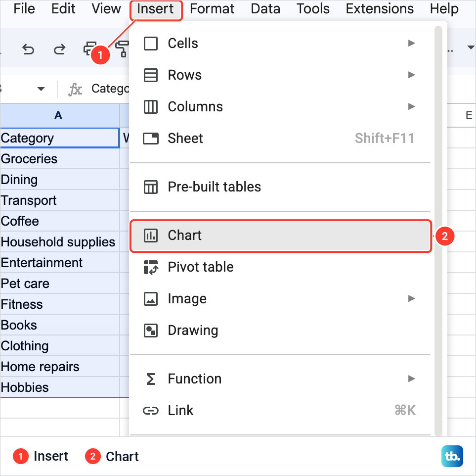Click the Function sigma icon
This screenshot has width=476, height=476.
[151, 379]
